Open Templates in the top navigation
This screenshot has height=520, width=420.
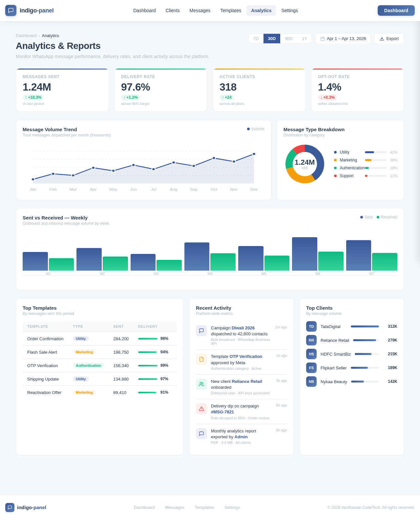tap(231, 10)
